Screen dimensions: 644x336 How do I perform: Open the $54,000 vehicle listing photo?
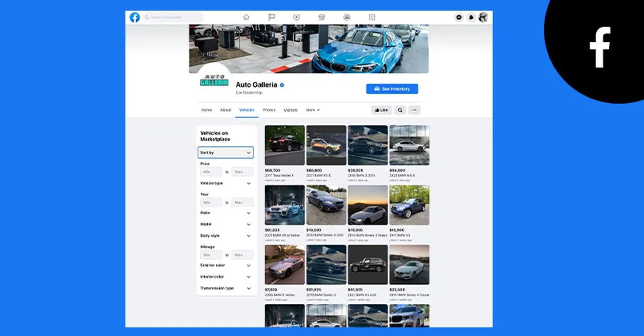point(410,145)
